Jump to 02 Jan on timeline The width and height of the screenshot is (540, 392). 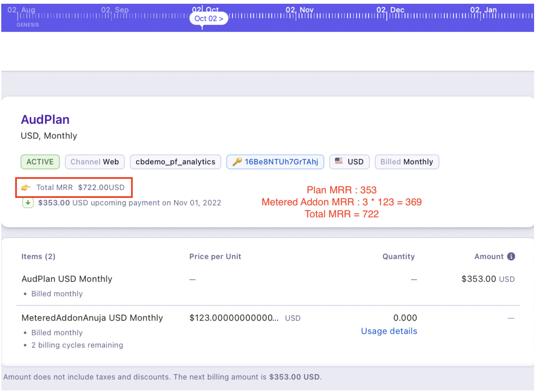(483, 10)
